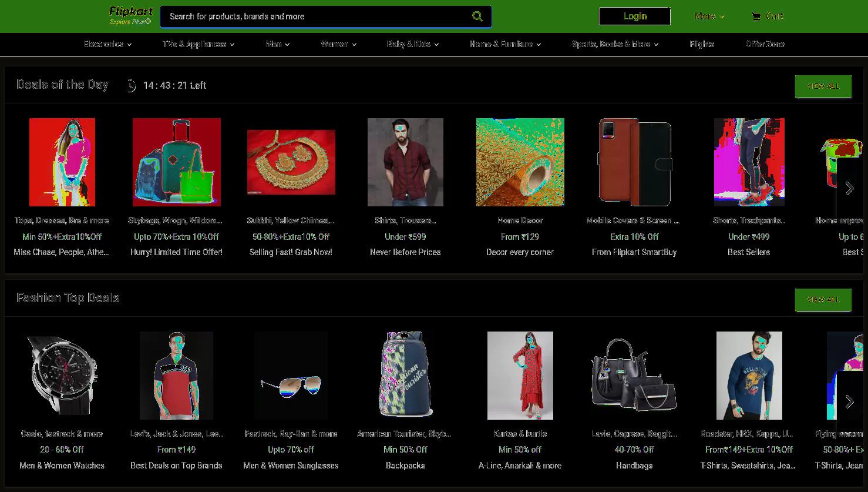Click 'Never Before Prices' text
This screenshot has width=868, height=492.
(405, 252)
